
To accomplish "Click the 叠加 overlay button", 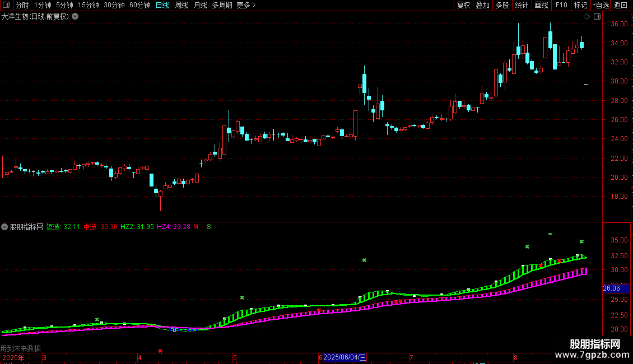I will 482,5.
